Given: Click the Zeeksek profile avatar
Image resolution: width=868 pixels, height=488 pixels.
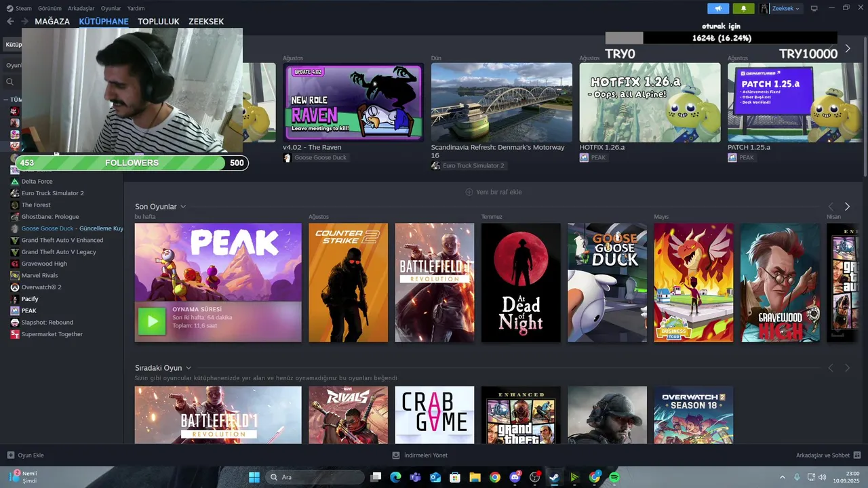Looking at the screenshot, I should coord(764,8).
